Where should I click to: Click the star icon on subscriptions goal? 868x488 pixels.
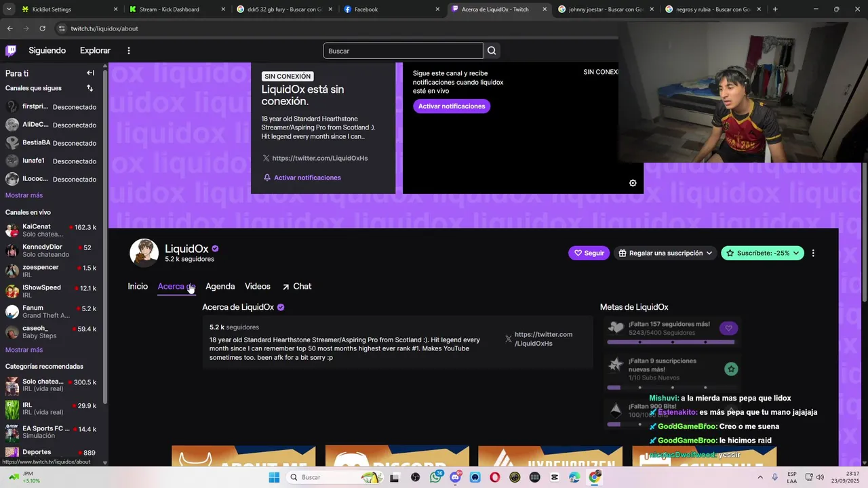pos(731,369)
